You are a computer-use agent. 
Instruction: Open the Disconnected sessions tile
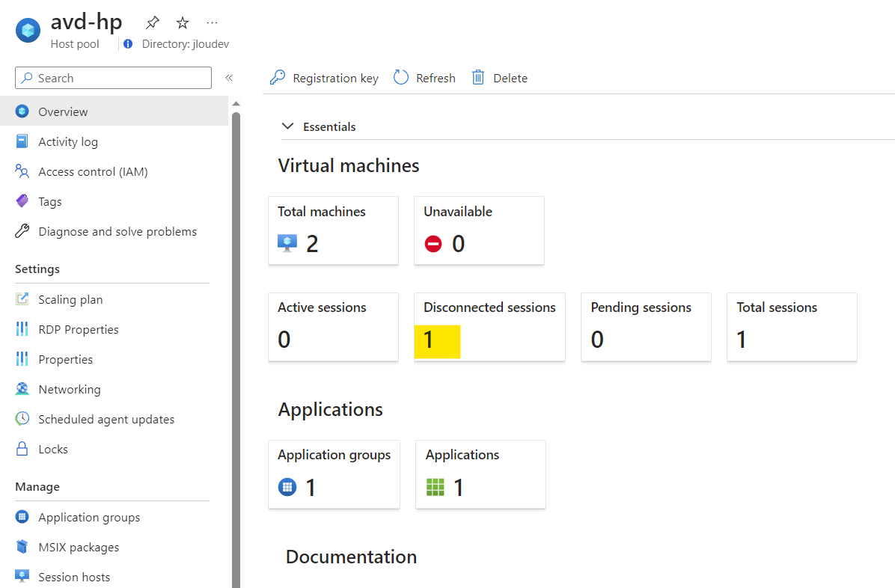(489, 327)
